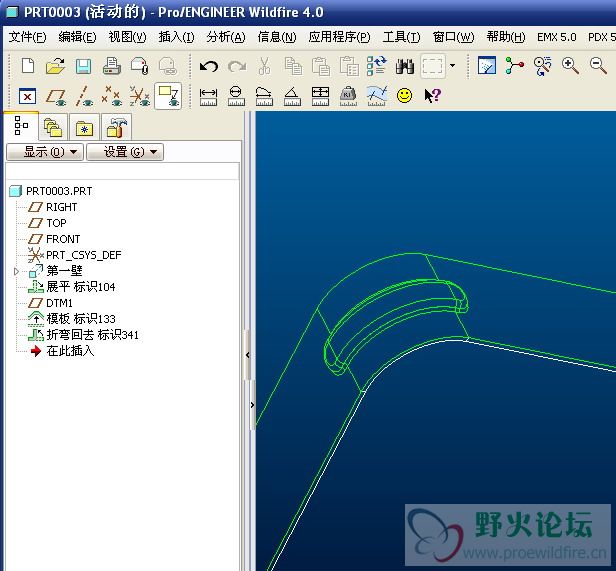616x571 pixels.
Task: Select the FRONT datum plane
Action: (x=63, y=239)
